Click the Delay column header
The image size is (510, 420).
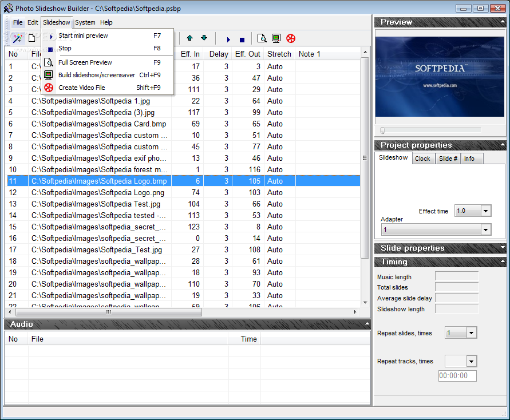[218, 54]
